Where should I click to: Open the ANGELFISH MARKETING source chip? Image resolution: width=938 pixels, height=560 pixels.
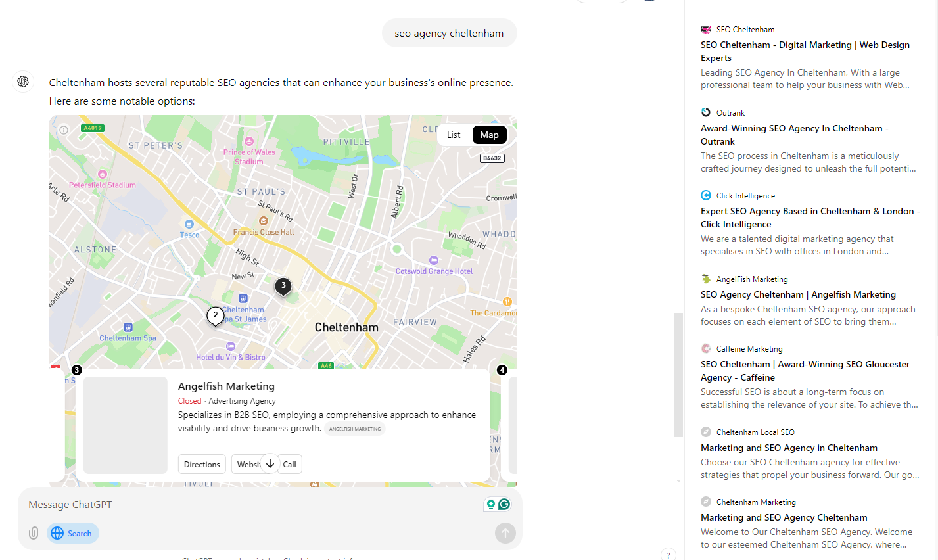pos(355,429)
